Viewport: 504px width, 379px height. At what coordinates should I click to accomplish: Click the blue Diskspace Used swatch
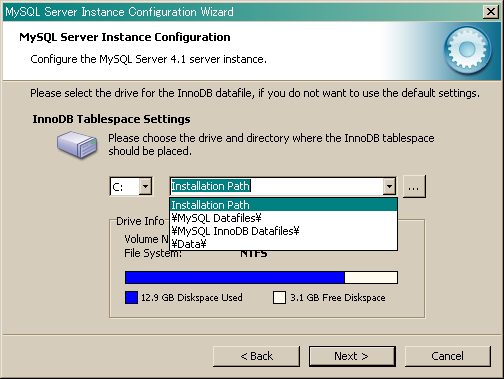131,297
